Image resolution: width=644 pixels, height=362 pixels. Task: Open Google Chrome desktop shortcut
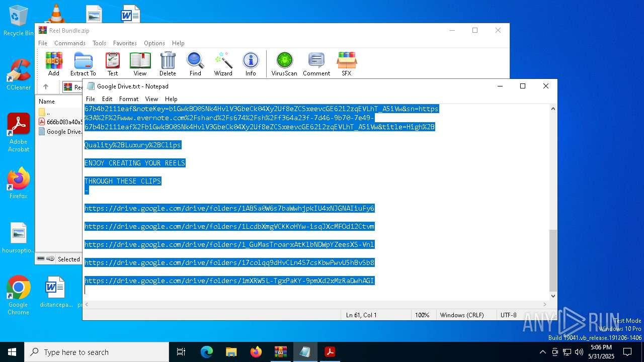tap(18, 295)
